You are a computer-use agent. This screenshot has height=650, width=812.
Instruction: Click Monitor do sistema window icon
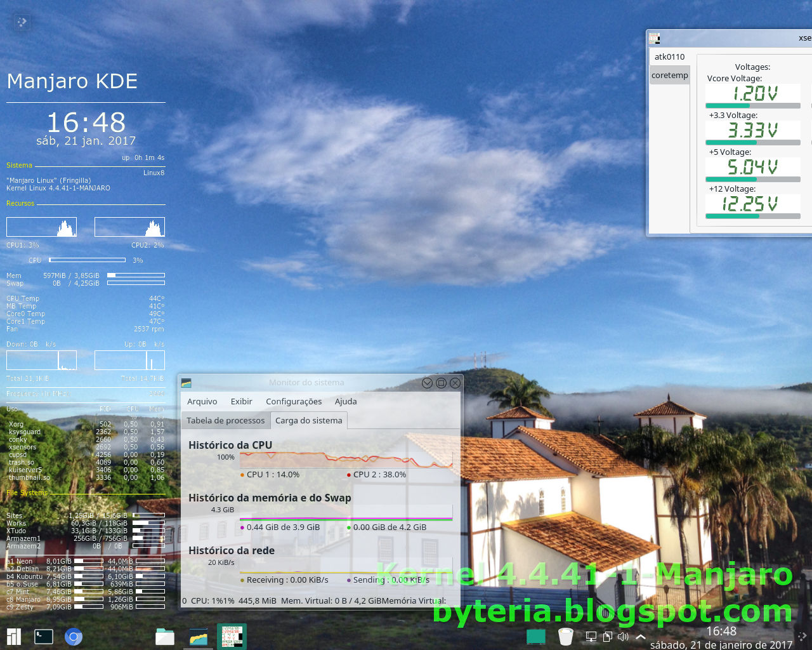(x=187, y=383)
